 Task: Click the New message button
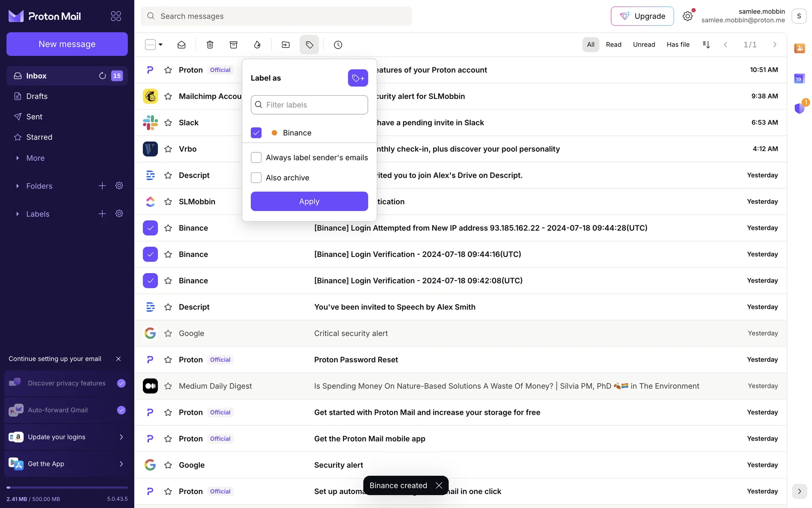click(67, 44)
